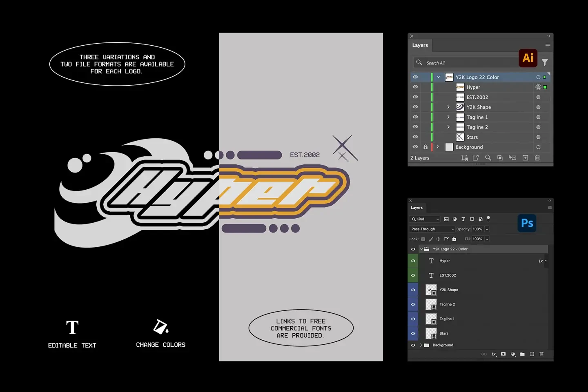Viewport: 588px width, 392px height.
Task: Add a new layer in the Illustrator Layers panel
Action: 525,158
